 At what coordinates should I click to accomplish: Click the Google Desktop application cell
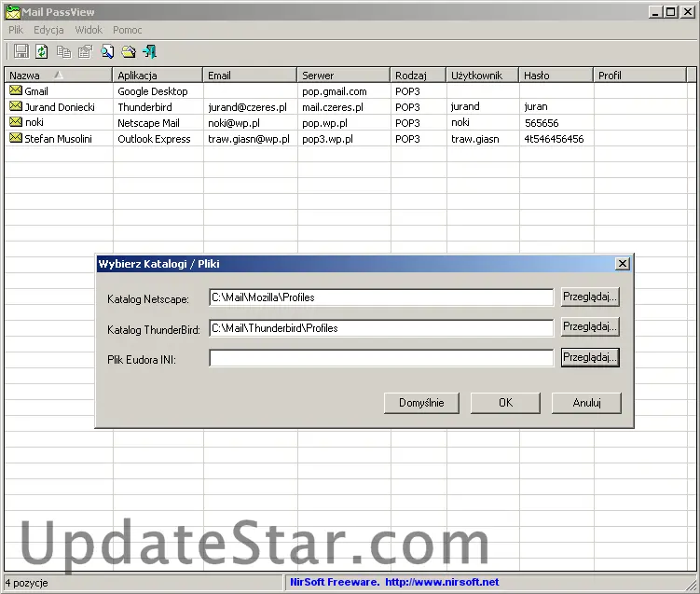153,91
